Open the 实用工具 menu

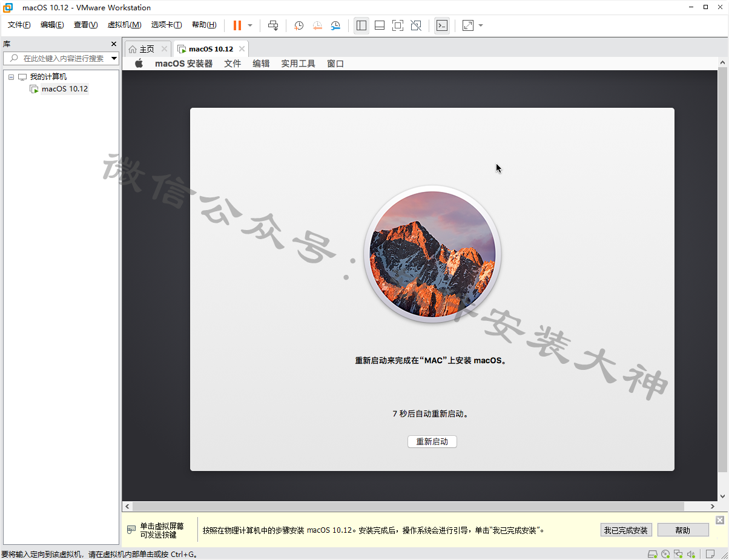298,64
